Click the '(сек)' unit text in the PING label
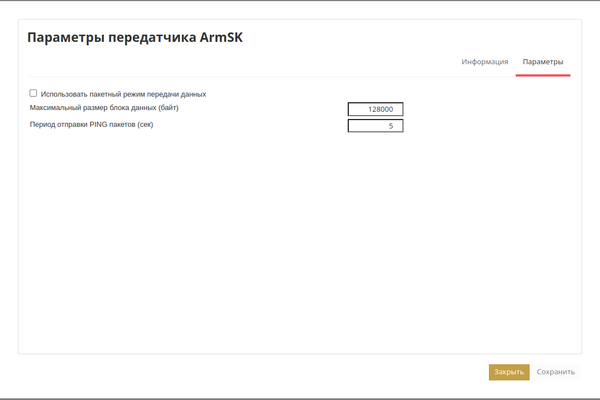Viewport: 600px width, 400px height. tap(145, 124)
